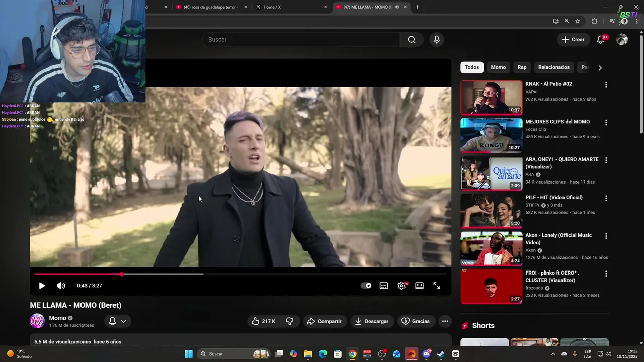This screenshot has width=644, height=362.
Task: Open options menu for ARA, ONEY1 - QUIERO AMARTE
Action: pos(606,160)
